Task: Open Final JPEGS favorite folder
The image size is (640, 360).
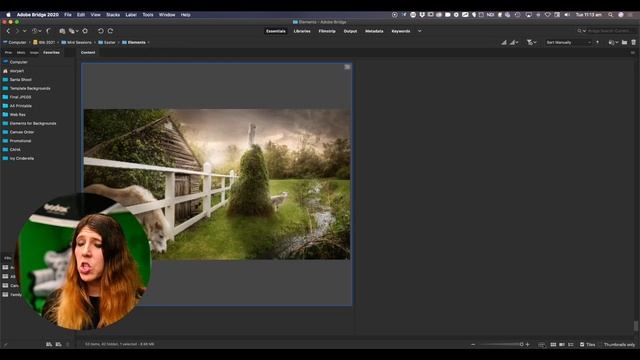Action: 20,97
